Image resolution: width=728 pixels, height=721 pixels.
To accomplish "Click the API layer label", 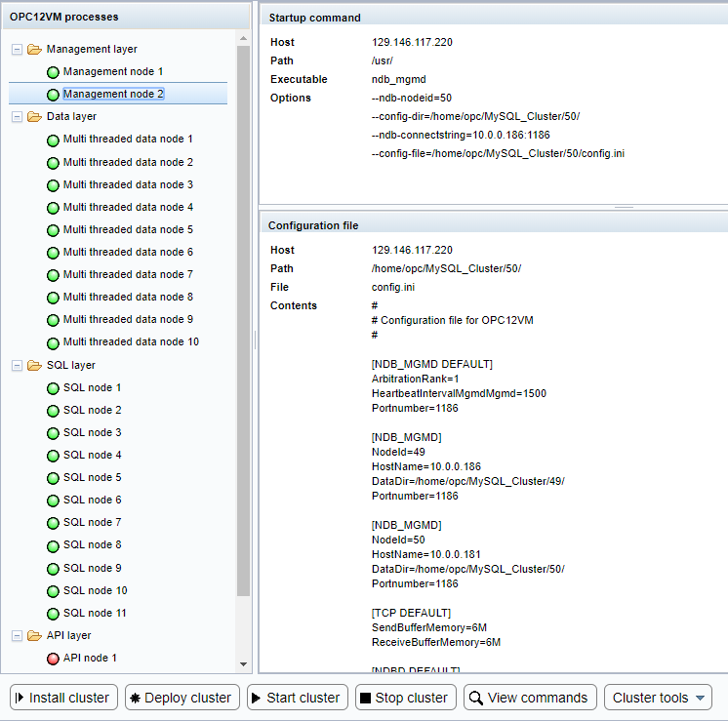I will tap(68, 635).
